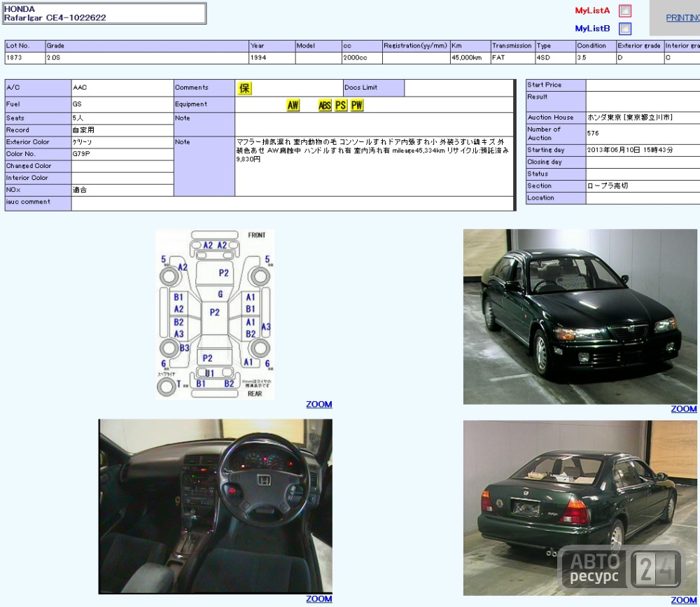Zoom the front car photo via ZOOM link
Image resolution: width=700 pixels, height=607 pixels.
click(683, 409)
